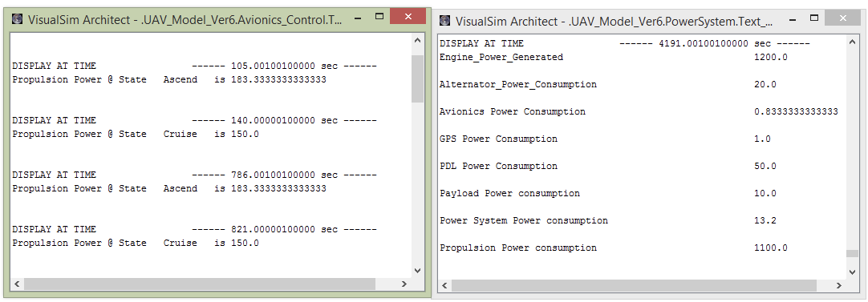The image size is (868, 302).
Task: Click the Engine_Power_Generated line of text
Action: tap(614, 57)
